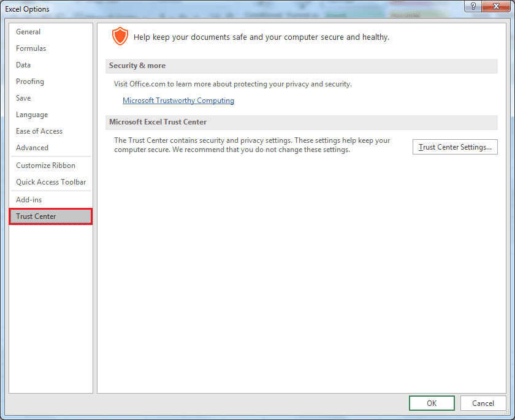This screenshot has height=420, width=515.
Task: Click the Help question mark icon
Action: (473, 6)
